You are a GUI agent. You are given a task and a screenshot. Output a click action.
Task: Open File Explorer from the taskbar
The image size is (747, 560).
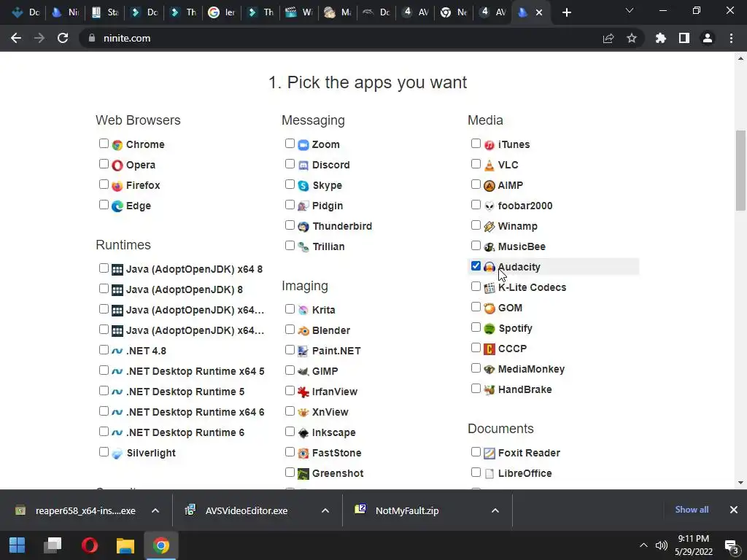125,545
